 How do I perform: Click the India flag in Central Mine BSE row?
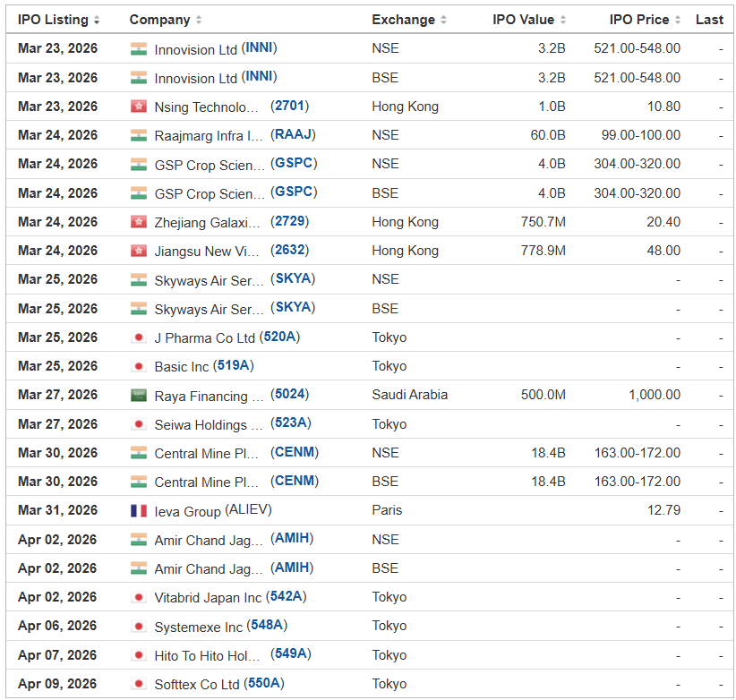[x=139, y=482]
